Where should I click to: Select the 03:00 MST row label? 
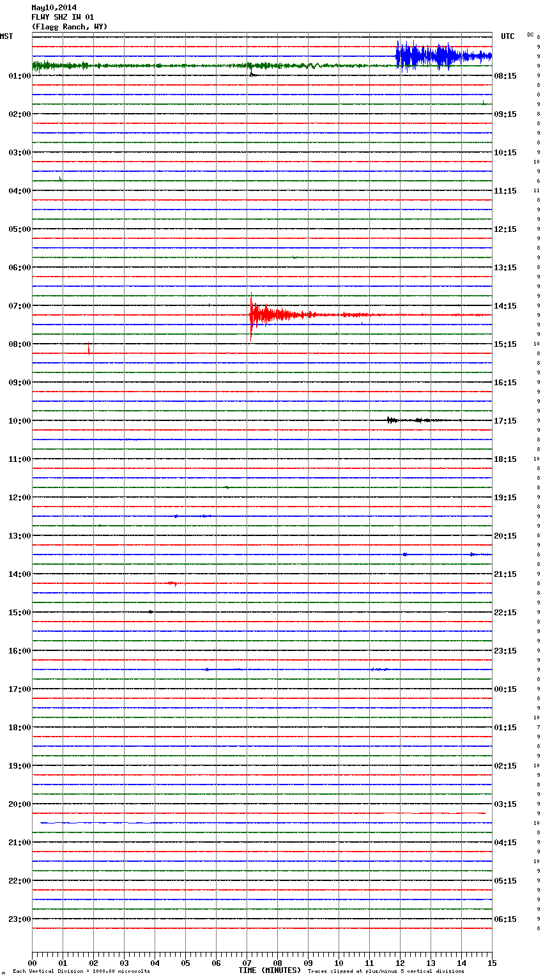click(x=19, y=153)
